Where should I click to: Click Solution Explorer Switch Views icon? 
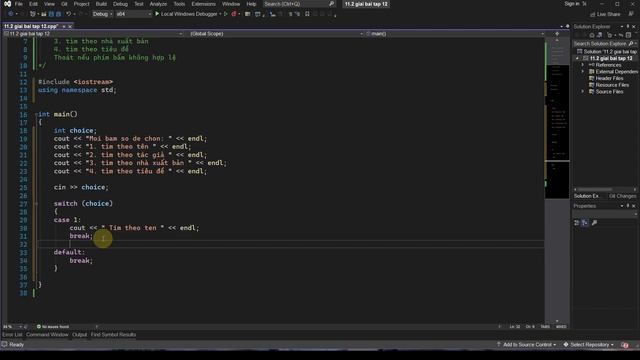pyautogui.click(x=599, y=36)
